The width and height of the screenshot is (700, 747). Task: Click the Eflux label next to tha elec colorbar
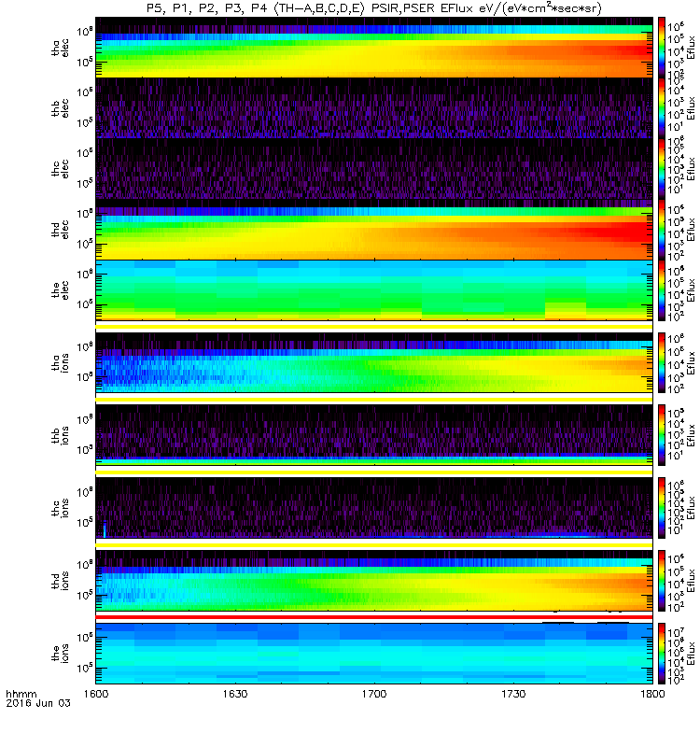click(x=691, y=48)
